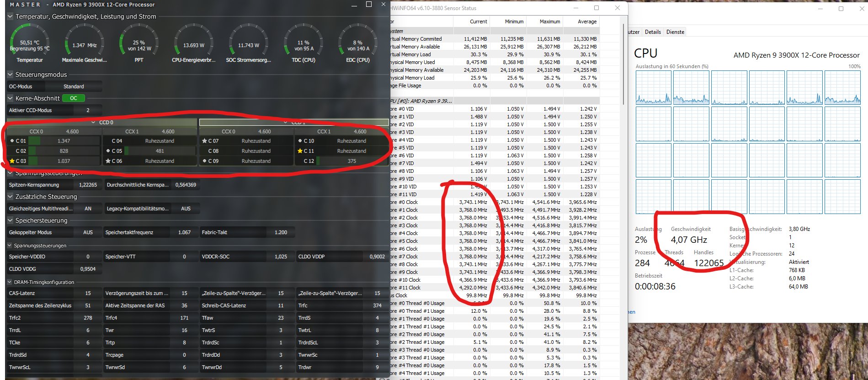Toggle Gleichzeitiges Multithreading AN setting
Screen dimensions: 868x380
click(88, 209)
